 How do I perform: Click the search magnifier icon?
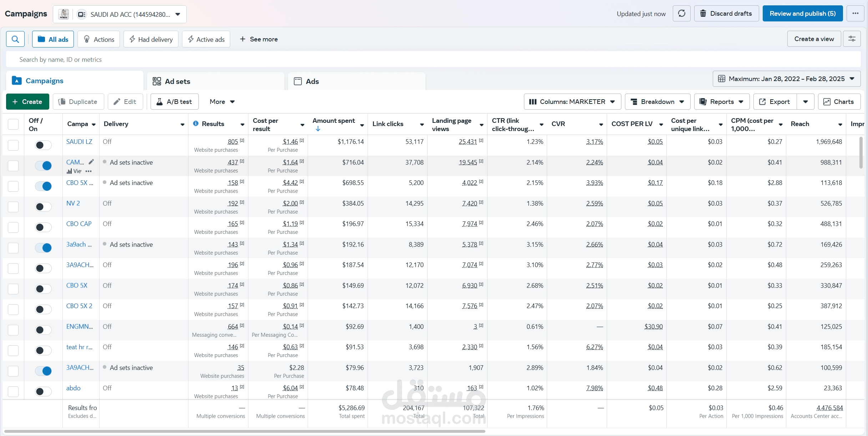click(x=15, y=39)
